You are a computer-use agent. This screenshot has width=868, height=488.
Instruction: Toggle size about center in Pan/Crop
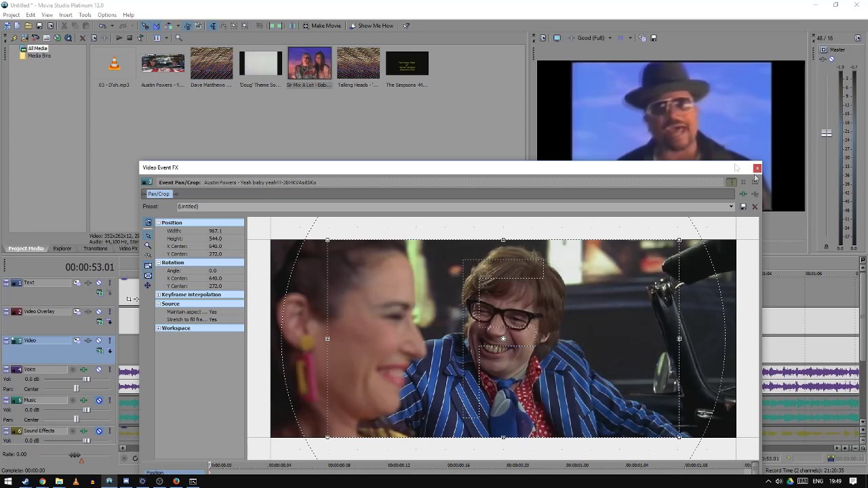(148, 275)
